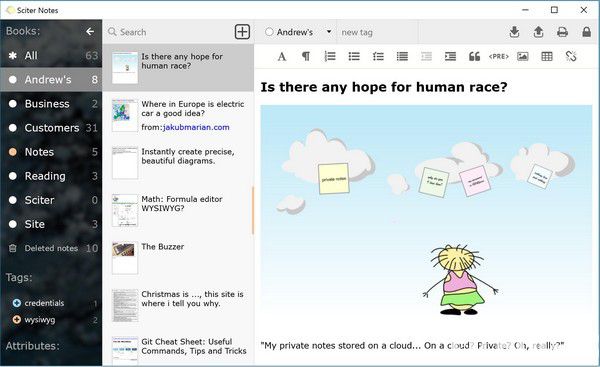Increase indent with the indent icon
The height and width of the screenshot is (367, 600).
(450, 57)
